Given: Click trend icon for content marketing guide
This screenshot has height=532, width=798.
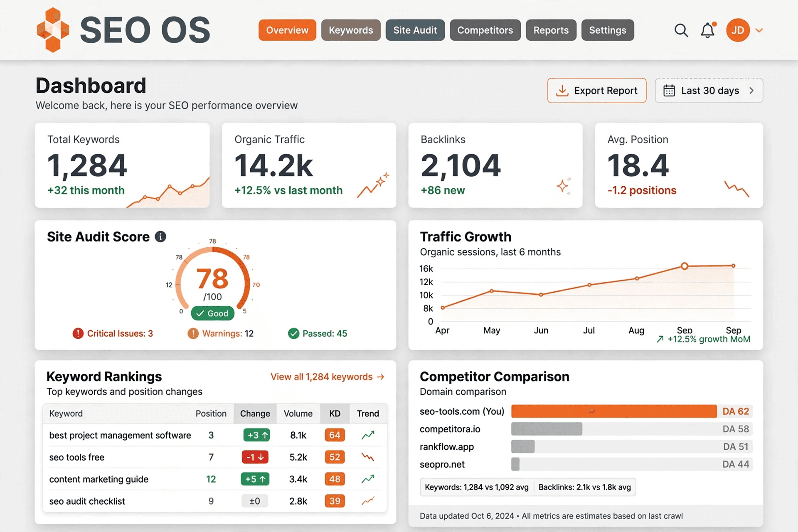Looking at the screenshot, I should (x=368, y=479).
